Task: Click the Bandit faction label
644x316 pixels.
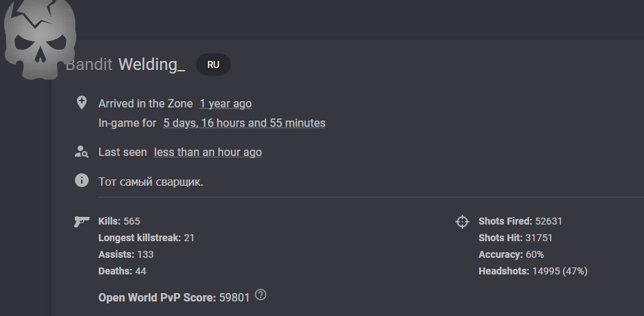Action: [89, 64]
